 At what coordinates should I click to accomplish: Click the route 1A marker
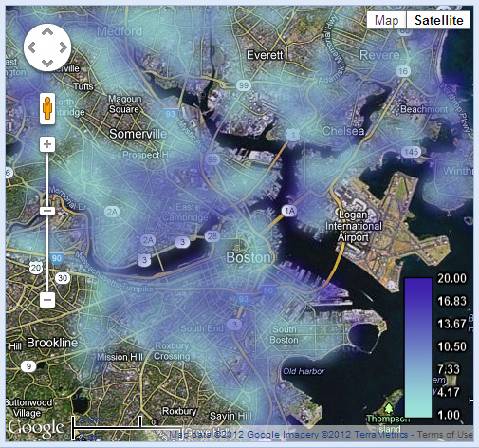(x=289, y=211)
